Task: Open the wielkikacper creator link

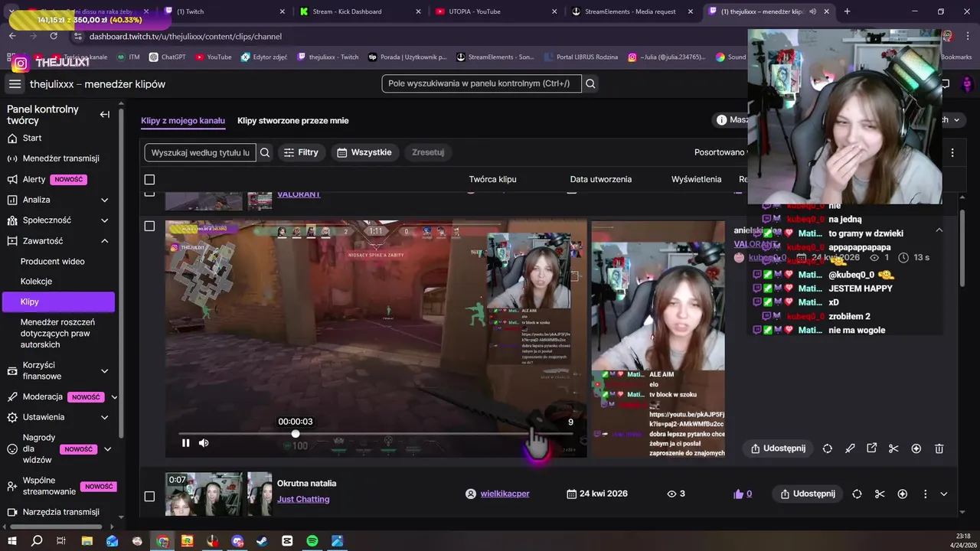Action: tap(505, 494)
